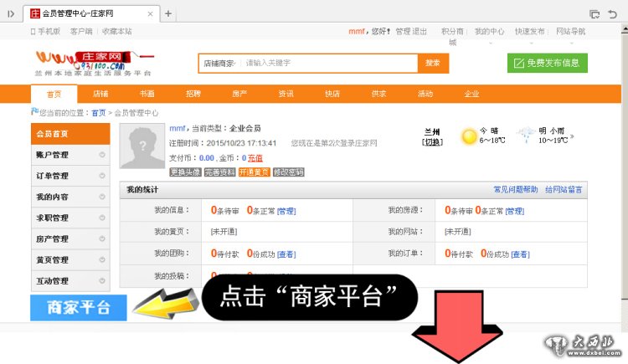Viewport: 628px width, 364px height.
Task: Select the 招聘 navigation tab
Action: pyautogui.click(x=193, y=94)
